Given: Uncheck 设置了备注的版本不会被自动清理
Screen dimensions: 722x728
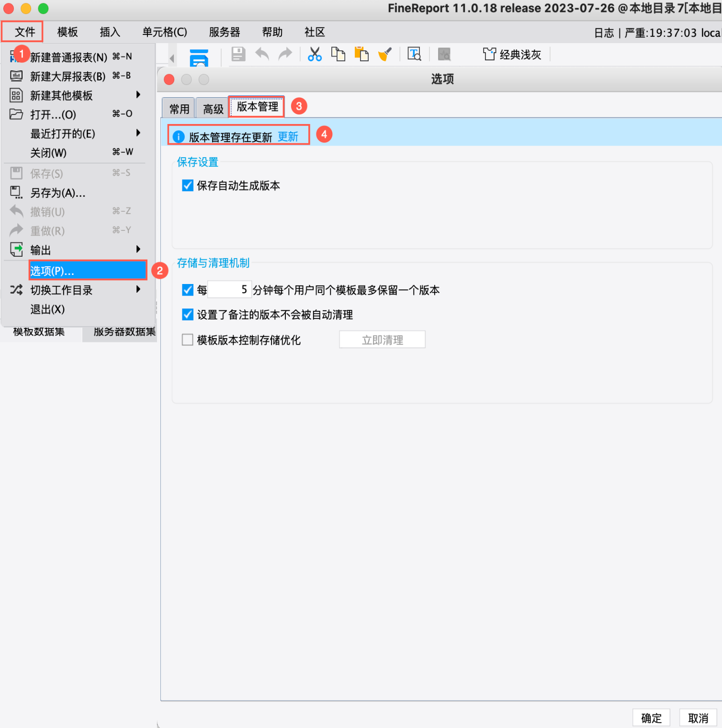Looking at the screenshot, I should pyautogui.click(x=188, y=315).
